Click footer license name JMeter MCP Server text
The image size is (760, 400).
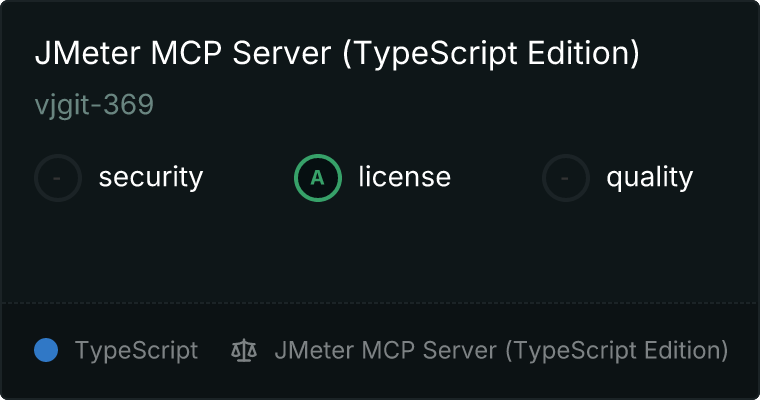(x=501, y=351)
